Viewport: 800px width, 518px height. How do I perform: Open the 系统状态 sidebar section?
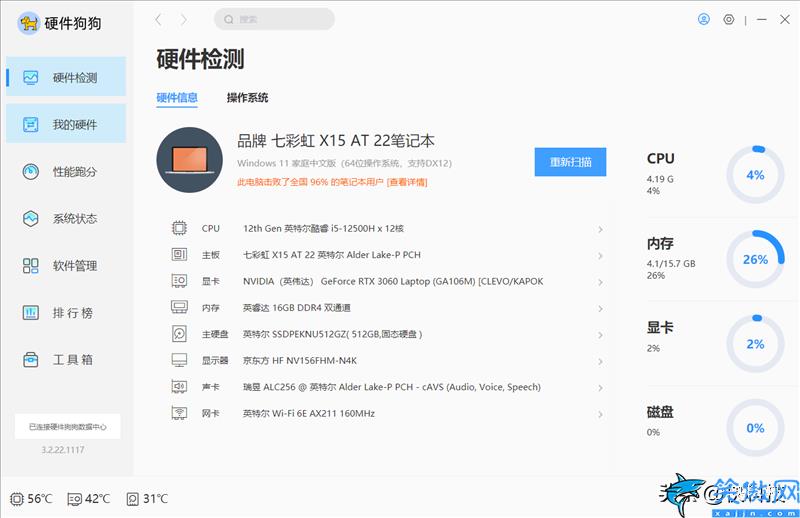[66, 218]
